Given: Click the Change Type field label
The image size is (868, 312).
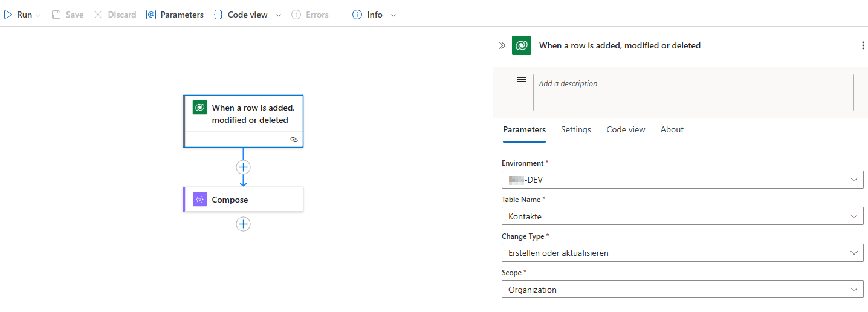Looking at the screenshot, I should click(x=523, y=236).
